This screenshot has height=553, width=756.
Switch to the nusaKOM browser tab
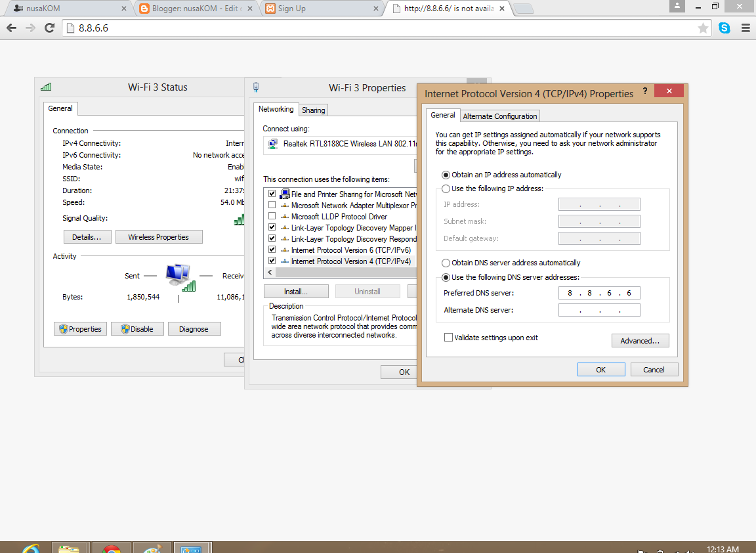point(68,8)
